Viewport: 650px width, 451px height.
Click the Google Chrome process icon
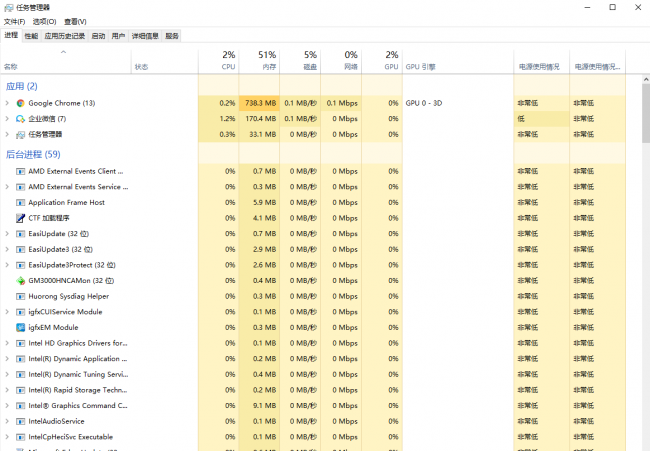point(20,103)
